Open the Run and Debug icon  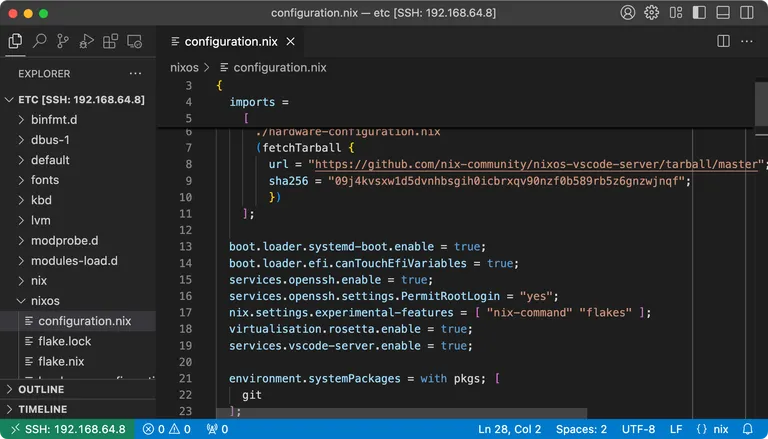click(x=86, y=41)
